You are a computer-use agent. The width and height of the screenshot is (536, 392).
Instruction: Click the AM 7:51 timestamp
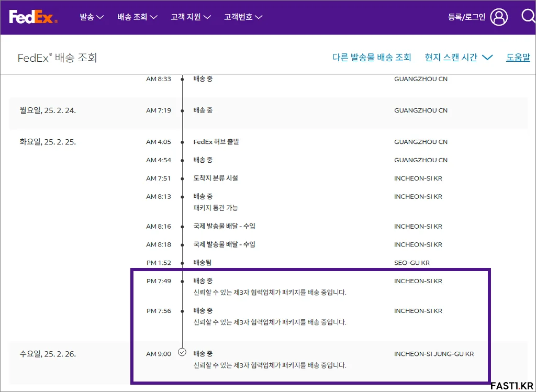(159, 178)
